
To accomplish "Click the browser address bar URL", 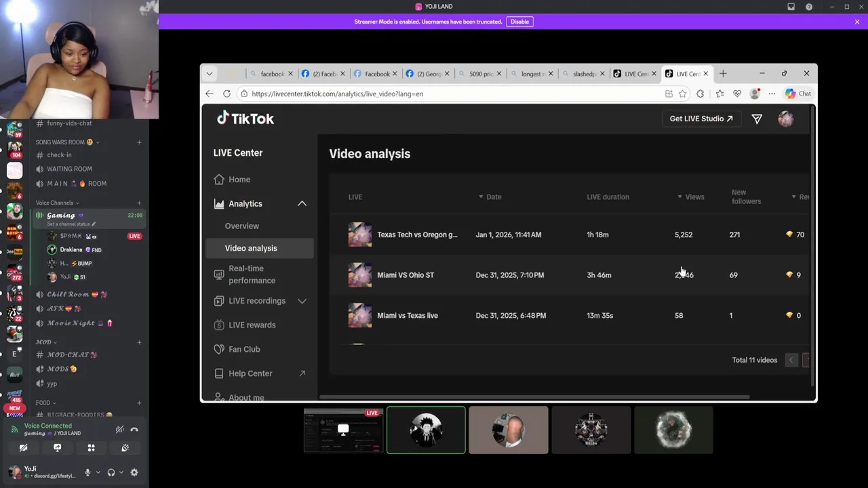I will 337,94.
